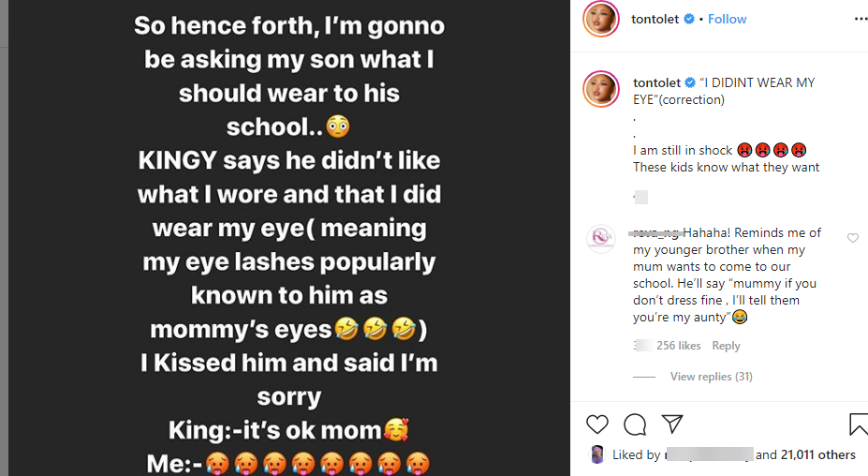The image size is (868, 476).
Task: Open the commenter's avatar beside "Hahaha!" comment
Action: pyautogui.click(x=600, y=239)
